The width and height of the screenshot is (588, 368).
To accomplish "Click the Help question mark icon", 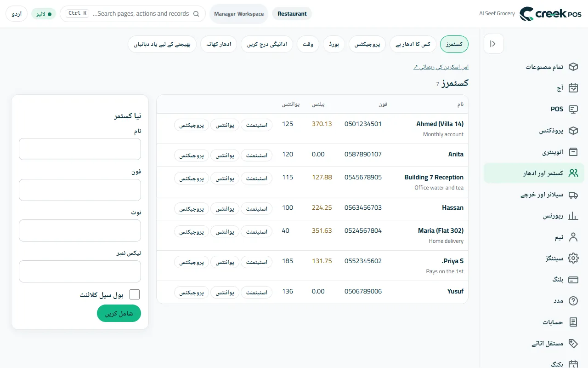I will click(x=573, y=301).
